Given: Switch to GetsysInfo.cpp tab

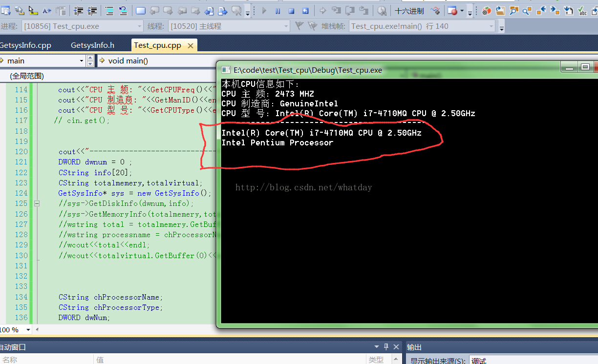Looking at the screenshot, I should coord(25,45).
